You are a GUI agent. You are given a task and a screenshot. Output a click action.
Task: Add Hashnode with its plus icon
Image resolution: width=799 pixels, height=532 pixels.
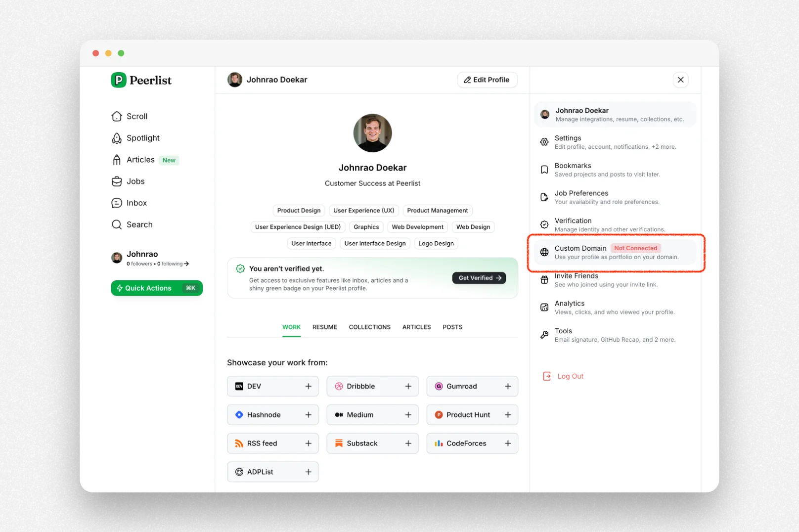point(309,415)
